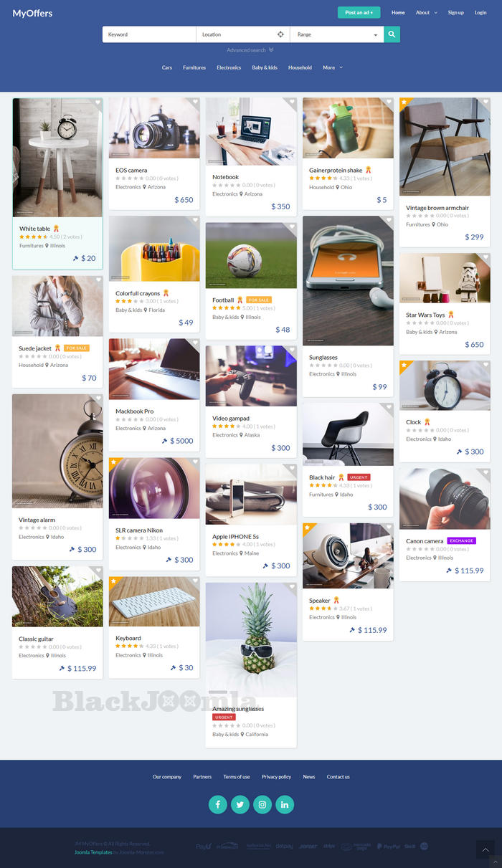Open the Facebook social icon
Viewport: 502px width, 868px height.
pyautogui.click(x=217, y=804)
